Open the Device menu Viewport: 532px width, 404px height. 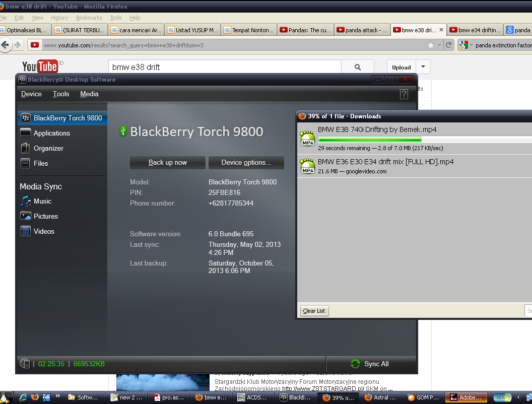31,94
